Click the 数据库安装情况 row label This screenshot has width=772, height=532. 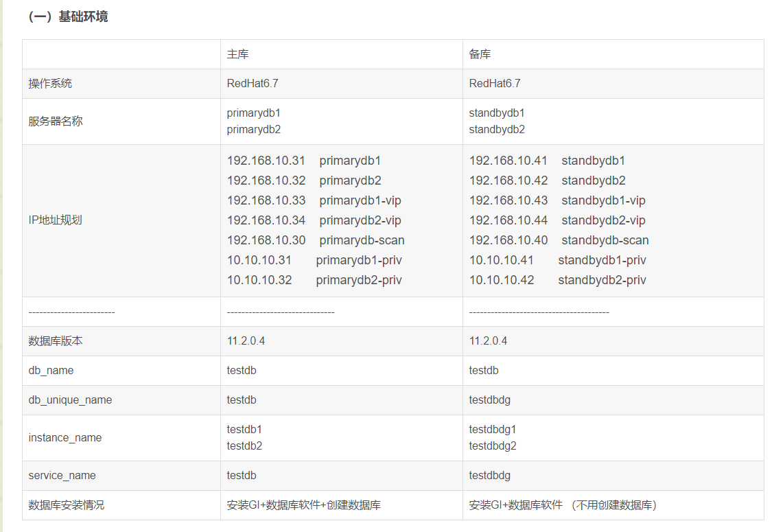click(x=67, y=505)
